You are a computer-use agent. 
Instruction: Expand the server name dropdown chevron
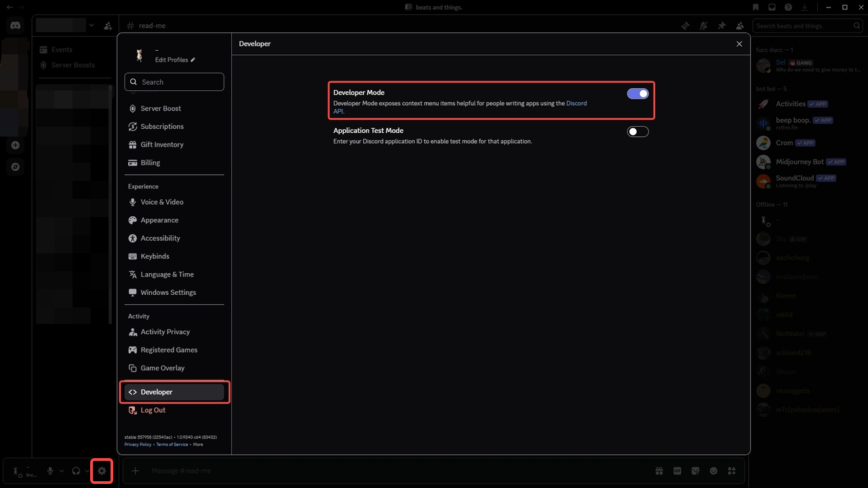[x=92, y=26]
